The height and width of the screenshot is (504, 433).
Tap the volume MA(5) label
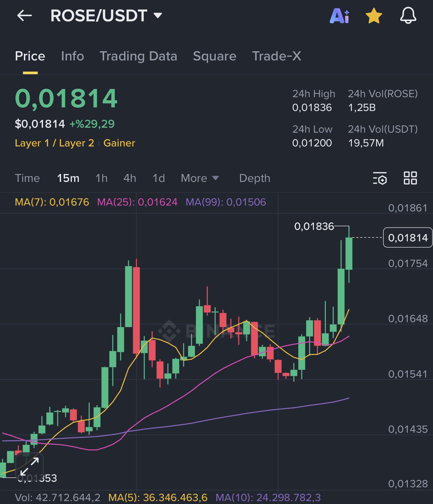158,497
